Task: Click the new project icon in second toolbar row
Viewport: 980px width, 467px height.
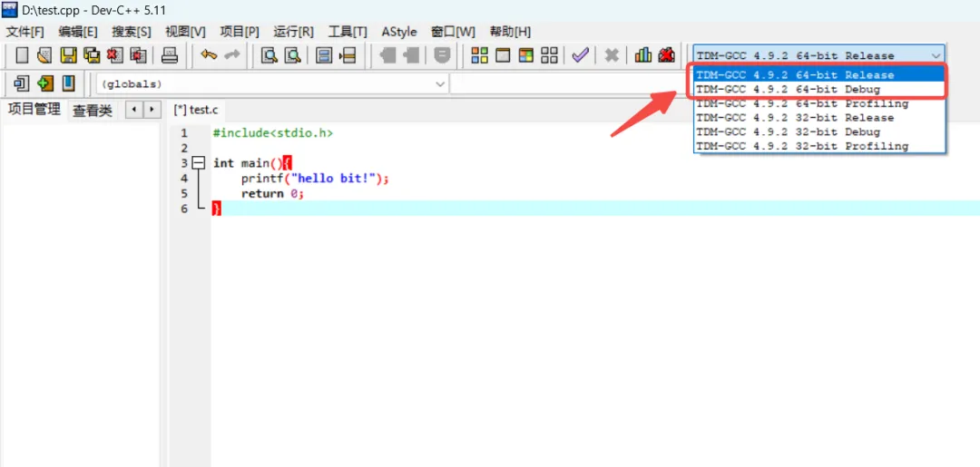Action: (x=21, y=83)
